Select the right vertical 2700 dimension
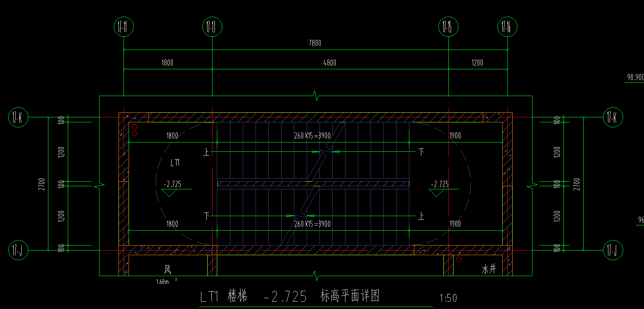Image resolution: width=644 pixels, height=309 pixels. tap(577, 184)
